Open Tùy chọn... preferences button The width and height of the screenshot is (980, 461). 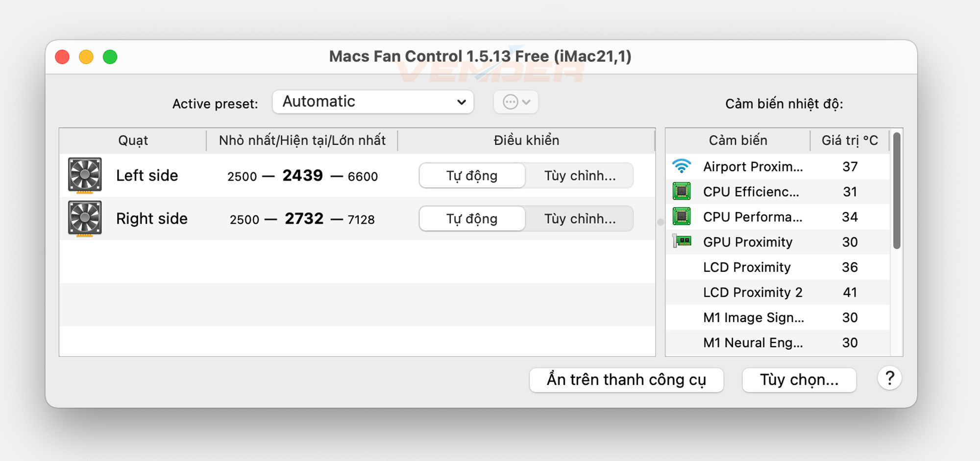pos(799,380)
